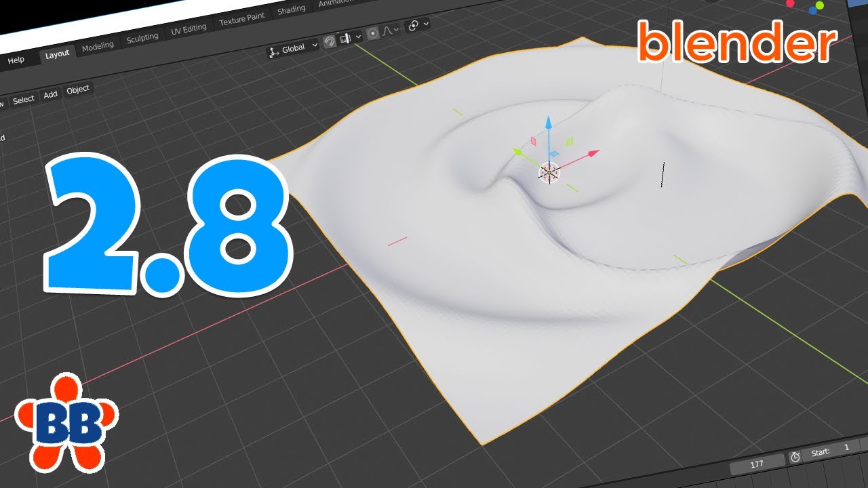
Task: Toggle the stopwatch preview range icon
Action: pyautogui.click(x=795, y=457)
